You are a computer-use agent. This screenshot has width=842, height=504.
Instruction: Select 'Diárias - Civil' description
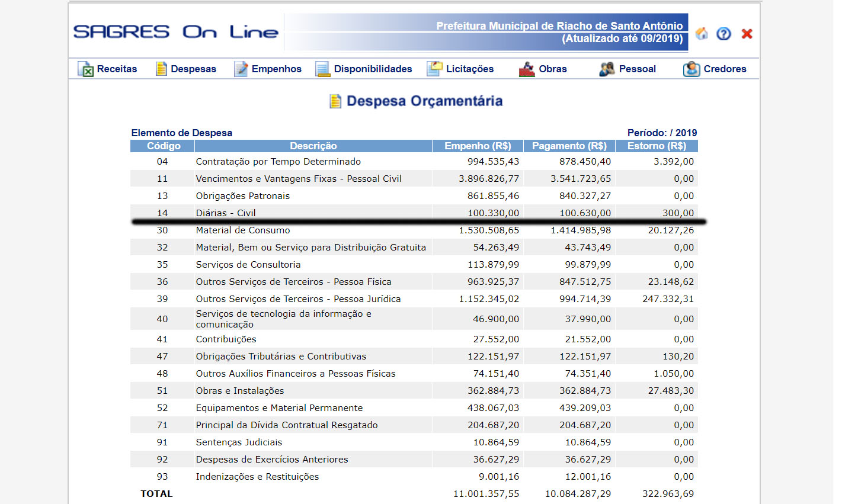tap(226, 213)
